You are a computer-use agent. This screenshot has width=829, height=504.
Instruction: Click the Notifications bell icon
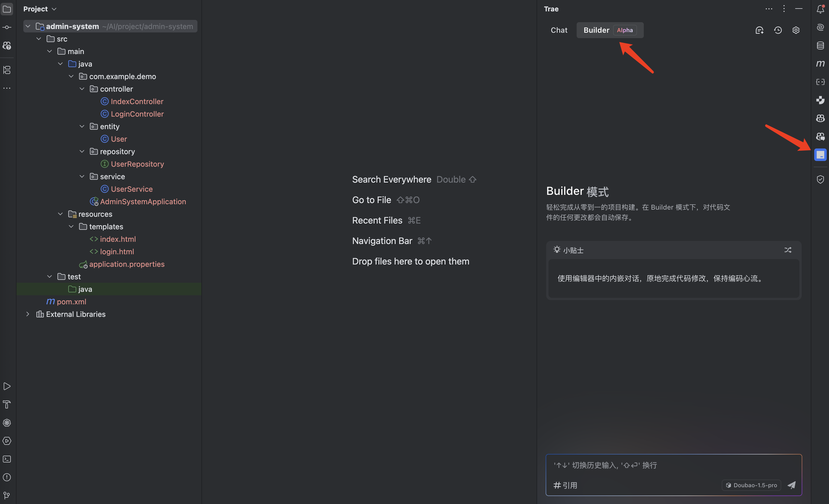coord(820,9)
